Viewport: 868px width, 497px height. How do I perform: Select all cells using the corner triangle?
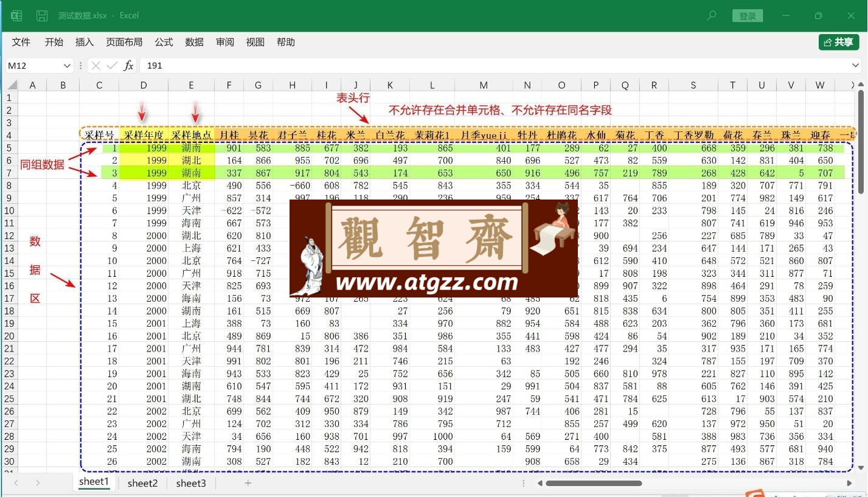[12, 85]
